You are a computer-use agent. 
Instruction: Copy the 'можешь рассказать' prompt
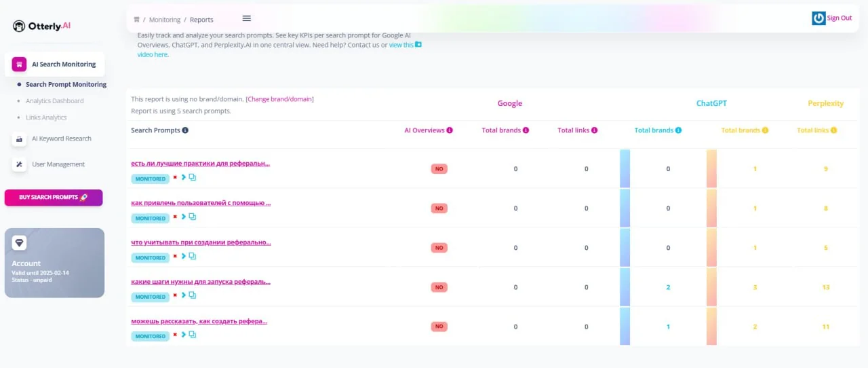[x=193, y=335]
